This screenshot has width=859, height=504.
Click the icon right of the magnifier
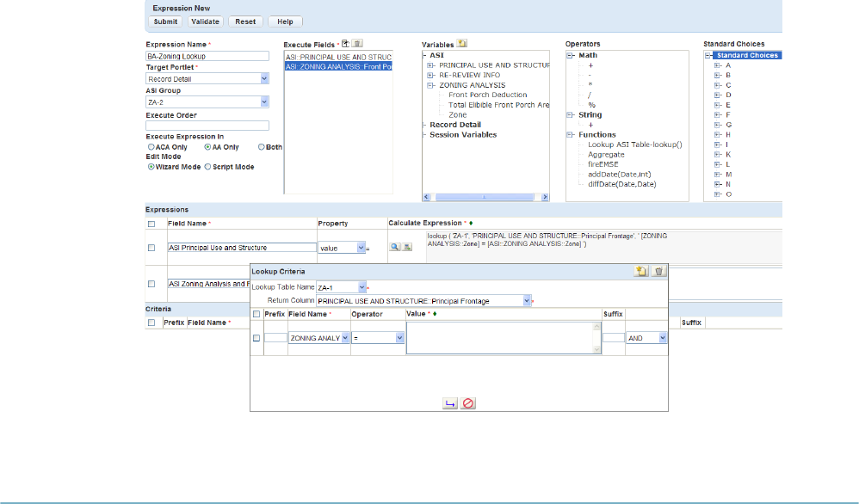click(x=407, y=248)
